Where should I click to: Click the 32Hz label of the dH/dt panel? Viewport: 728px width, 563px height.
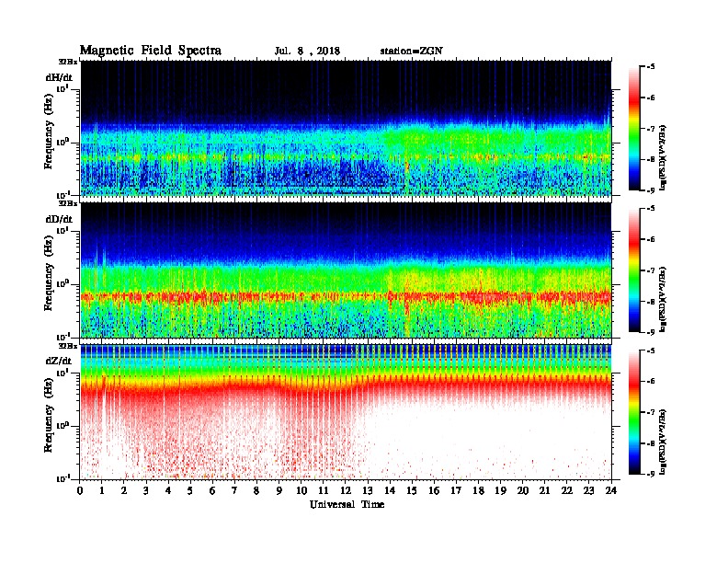[68, 61]
